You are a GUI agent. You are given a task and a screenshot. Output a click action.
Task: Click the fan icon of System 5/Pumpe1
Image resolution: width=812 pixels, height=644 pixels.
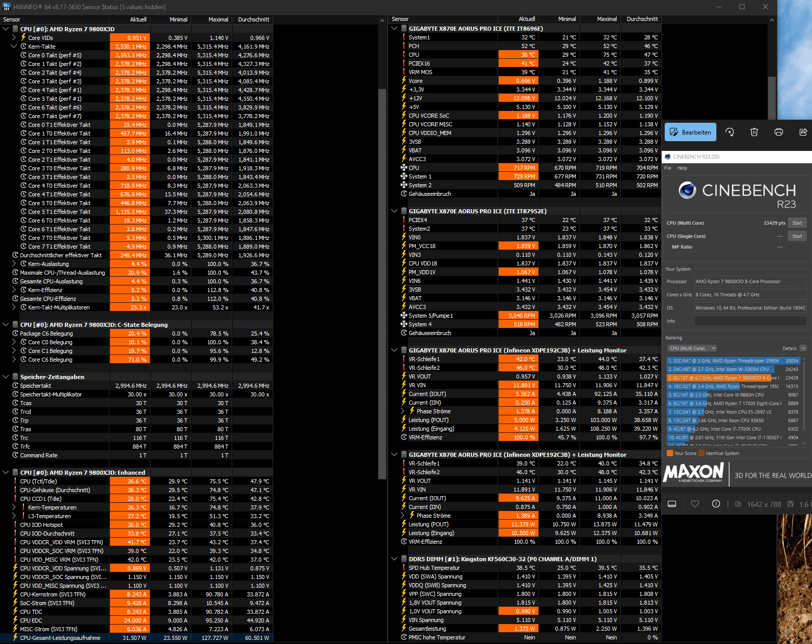pyautogui.click(x=404, y=316)
